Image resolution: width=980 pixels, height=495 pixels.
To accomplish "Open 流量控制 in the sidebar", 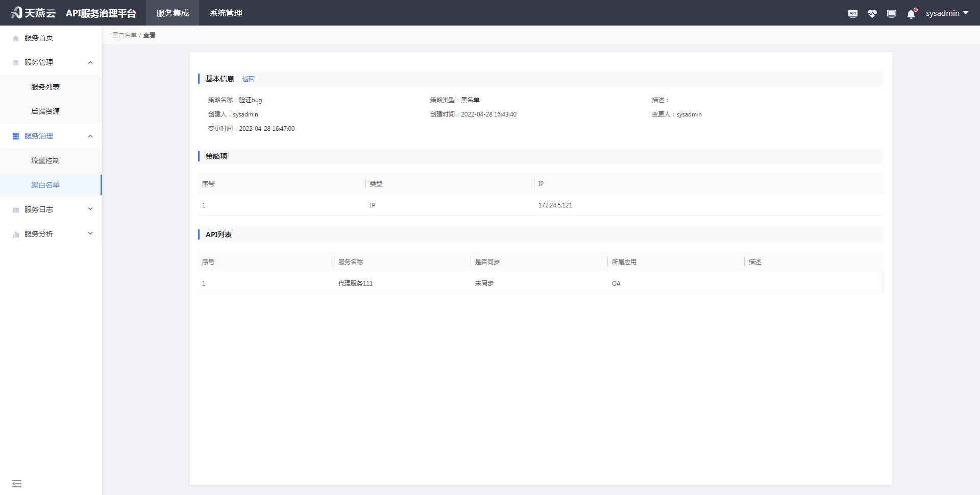I will [45, 160].
